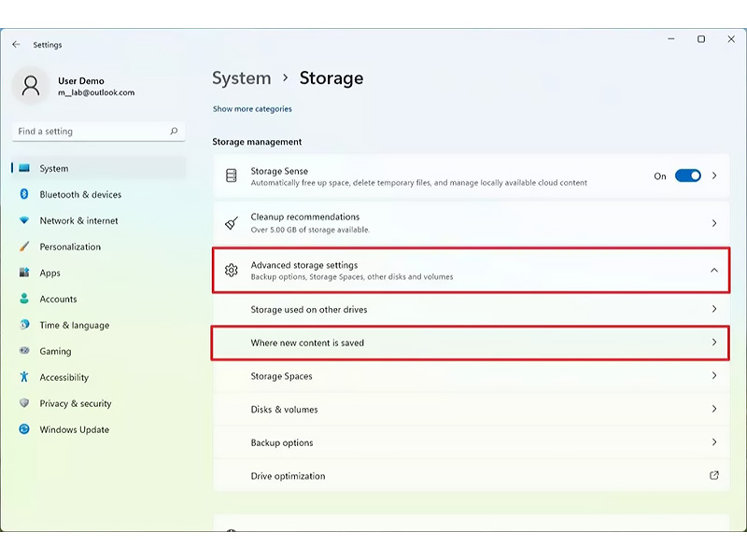Open Accessibility settings category
The height and width of the screenshot is (560, 747).
pos(98,377)
